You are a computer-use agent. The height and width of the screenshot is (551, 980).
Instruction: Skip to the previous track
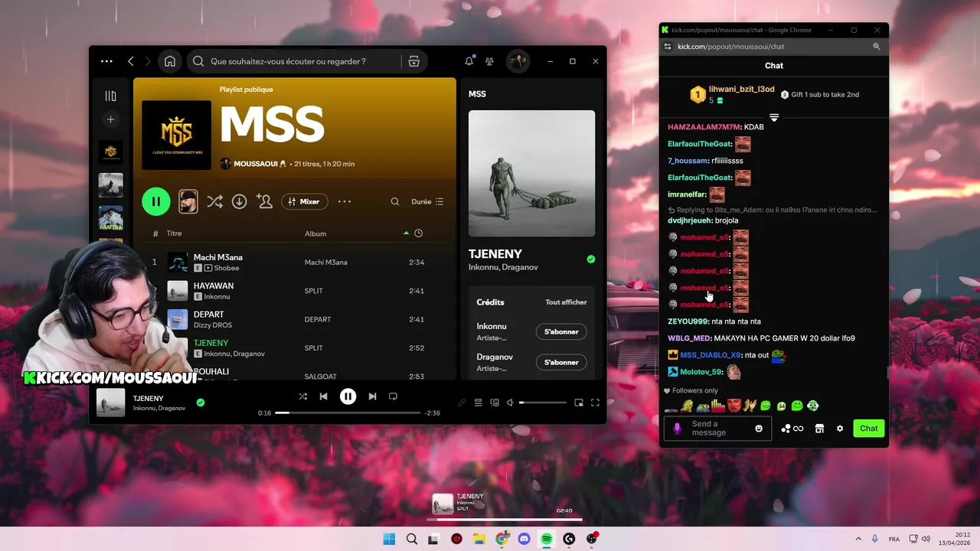[324, 396]
